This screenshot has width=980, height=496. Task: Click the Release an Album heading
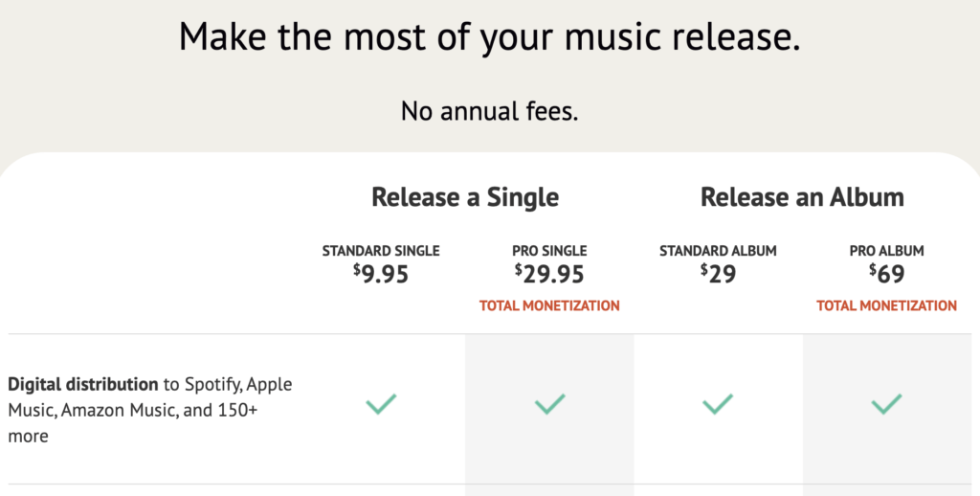tap(803, 197)
